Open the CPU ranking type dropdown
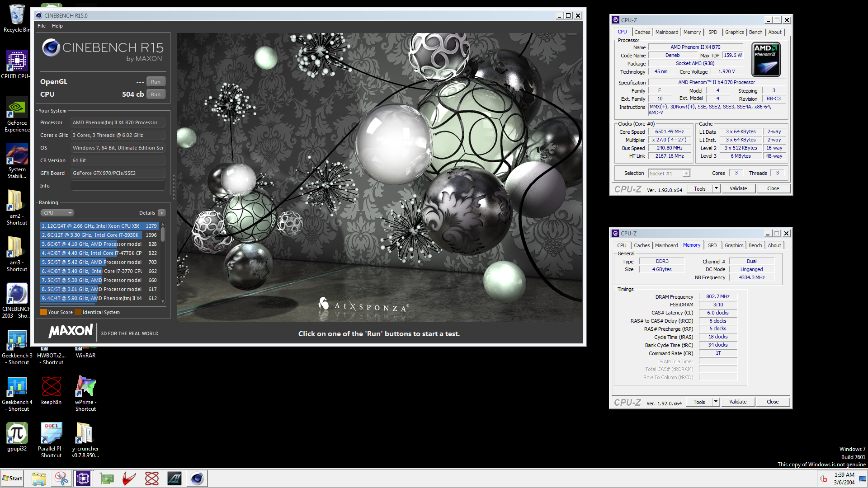 click(x=57, y=213)
